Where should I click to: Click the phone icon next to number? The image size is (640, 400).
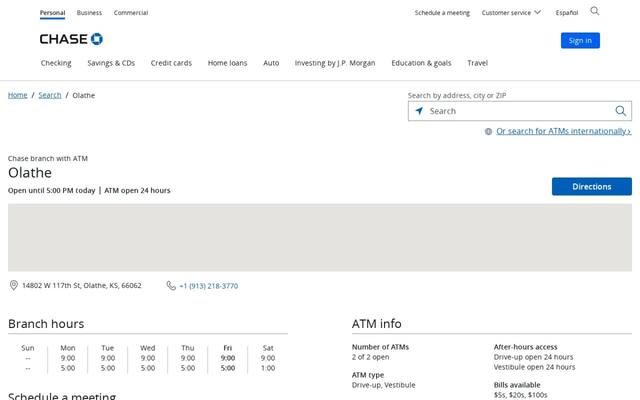pos(171,285)
